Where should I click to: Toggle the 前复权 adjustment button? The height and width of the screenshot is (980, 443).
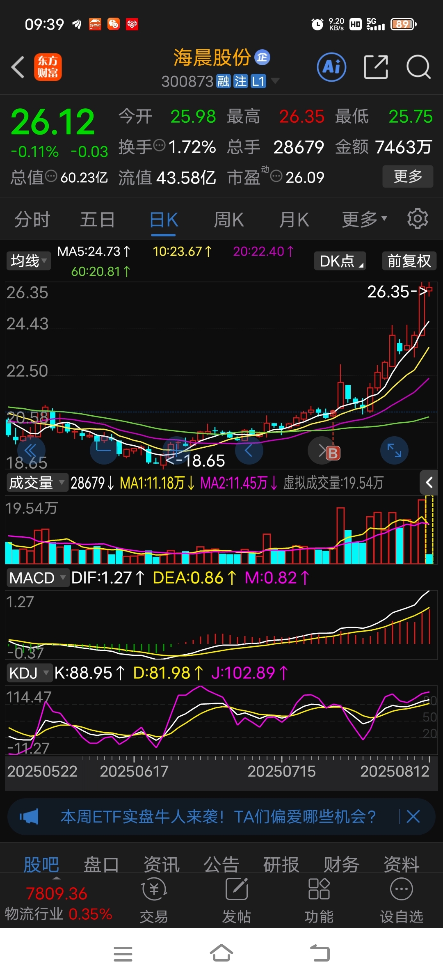coord(409,261)
